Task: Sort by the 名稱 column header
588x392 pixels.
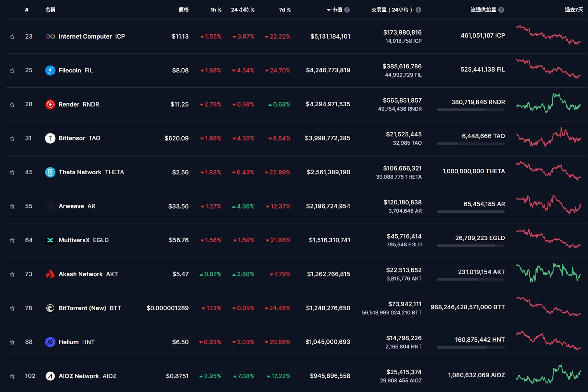Action: [50, 10]
